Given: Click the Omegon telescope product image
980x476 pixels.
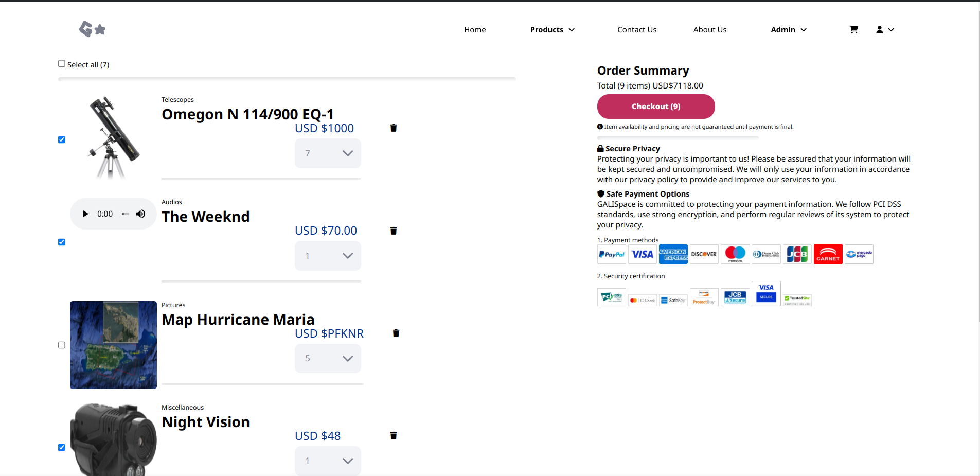Looking at the screenshot, I should tap(113, 139).
